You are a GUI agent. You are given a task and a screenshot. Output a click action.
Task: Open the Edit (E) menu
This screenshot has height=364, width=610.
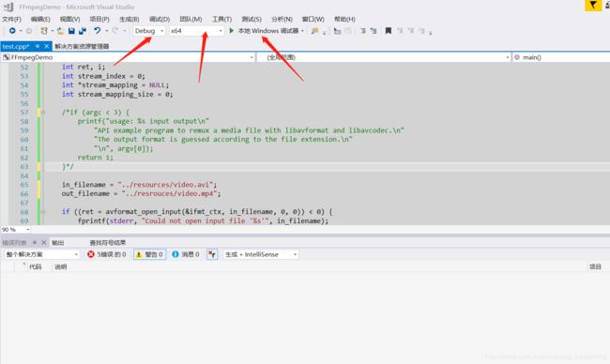coord(40,19)
